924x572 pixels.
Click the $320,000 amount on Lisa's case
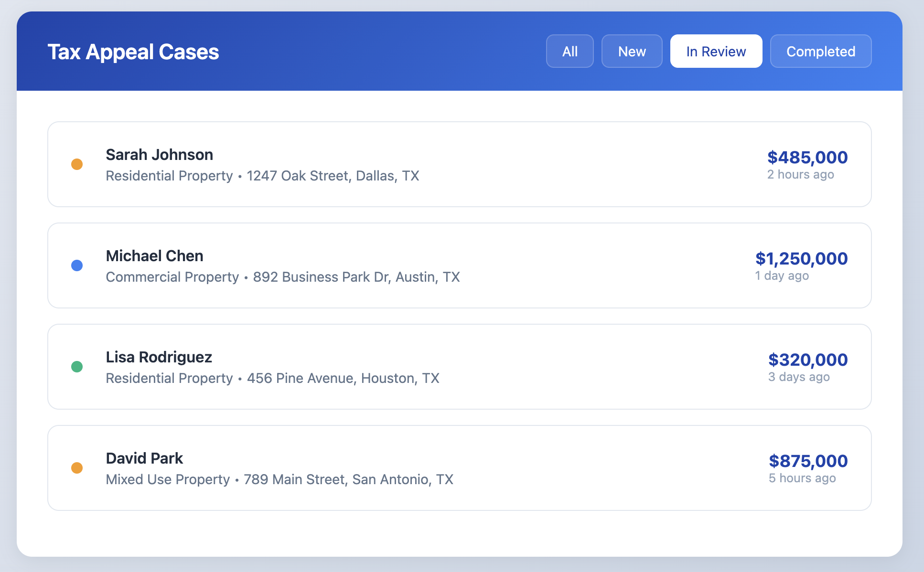point(808,360)
